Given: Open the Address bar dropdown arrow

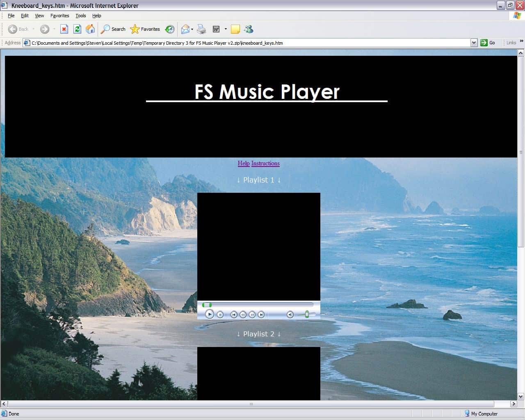Looking at the screenshot, I should (474, 42).
